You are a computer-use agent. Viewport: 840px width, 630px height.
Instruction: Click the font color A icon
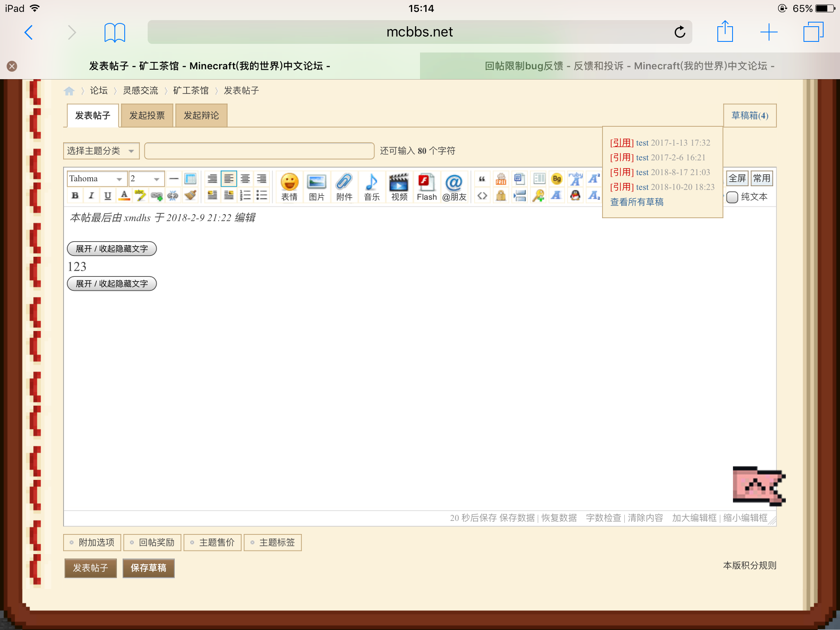[x=124, y=196]
